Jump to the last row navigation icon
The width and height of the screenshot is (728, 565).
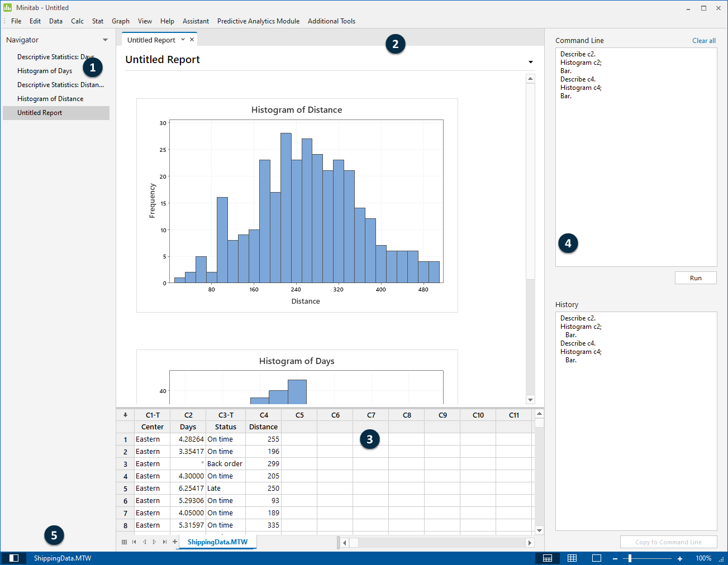pos(164,542)
